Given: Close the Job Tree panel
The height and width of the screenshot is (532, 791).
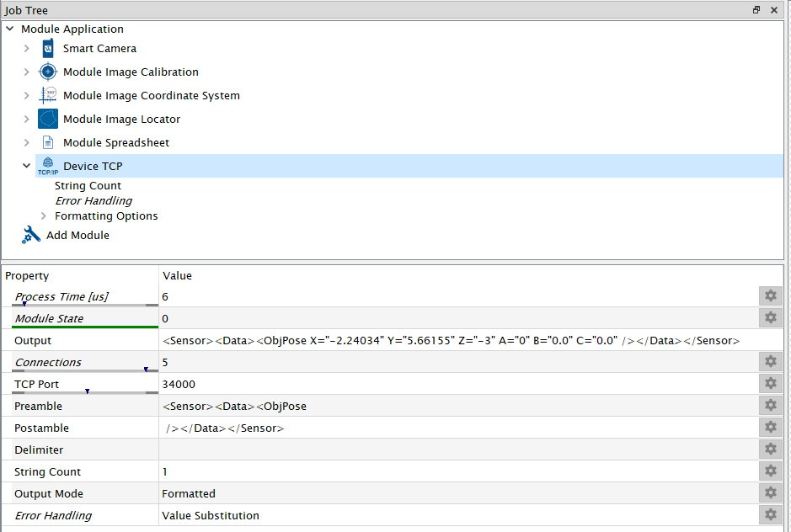Looking at the screenshot, I should point(774,9).
